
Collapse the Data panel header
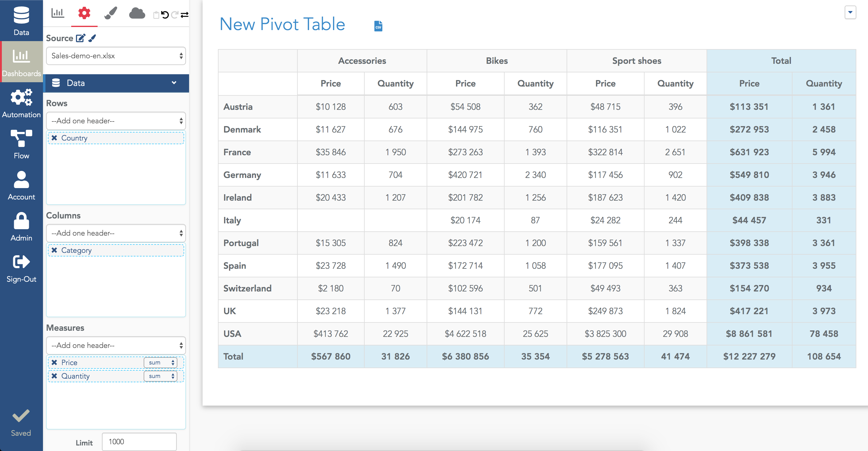click(116, 83)
